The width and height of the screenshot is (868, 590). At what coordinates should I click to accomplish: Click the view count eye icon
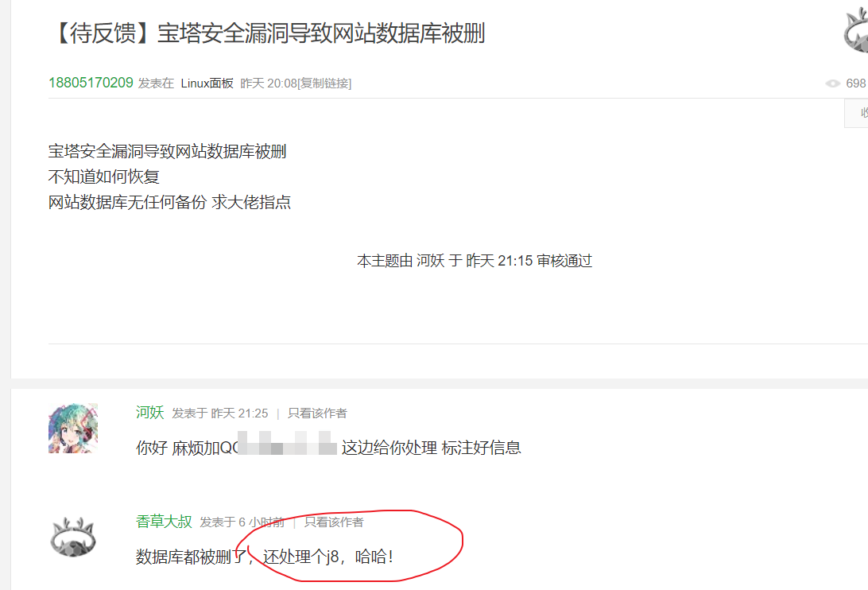[832, 83]
